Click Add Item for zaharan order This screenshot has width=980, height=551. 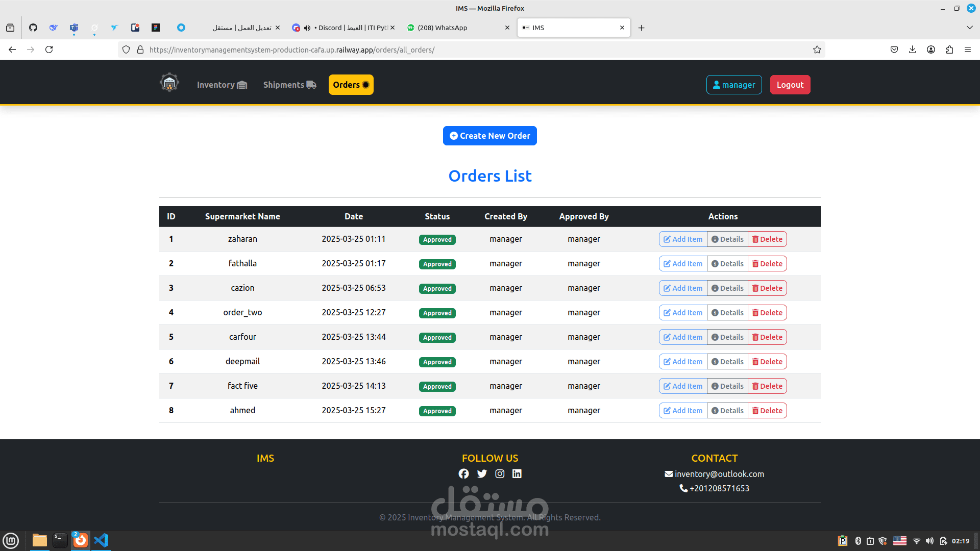point(683,239)
